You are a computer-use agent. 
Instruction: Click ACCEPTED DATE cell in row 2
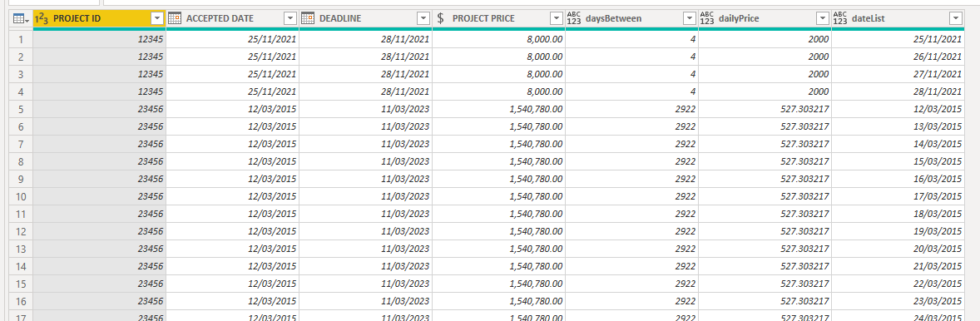point(232,57)
